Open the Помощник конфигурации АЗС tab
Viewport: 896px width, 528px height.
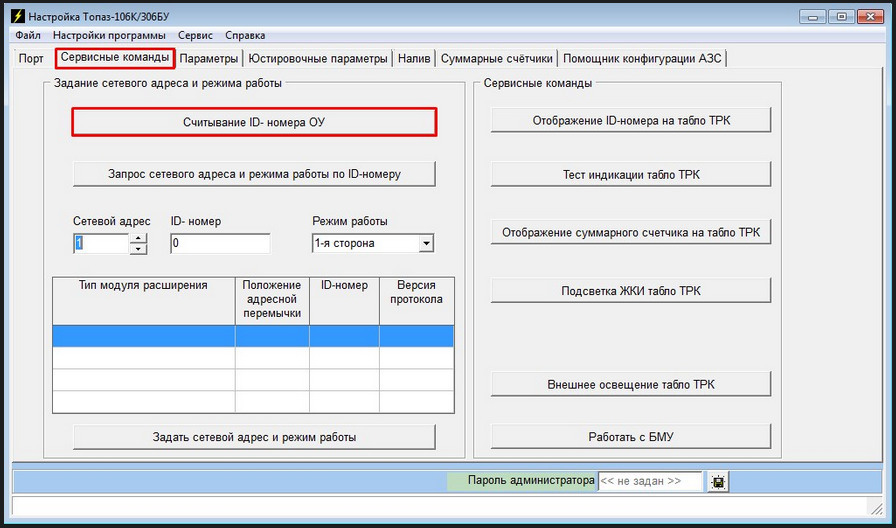[x=642, y=59]
